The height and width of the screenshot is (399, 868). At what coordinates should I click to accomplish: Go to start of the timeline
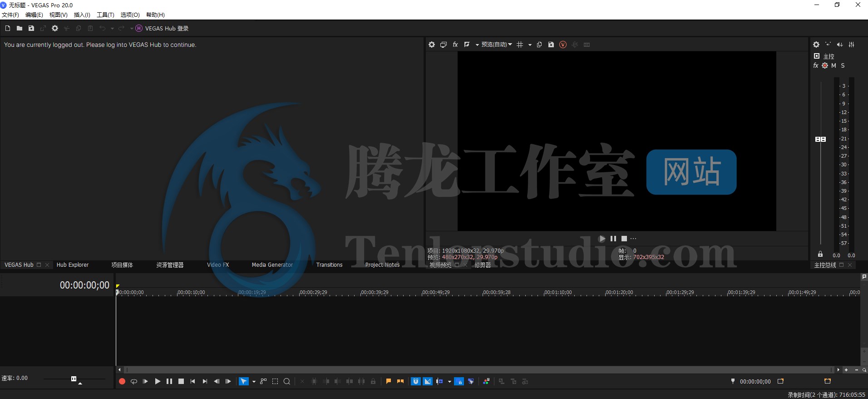pyautogui.click(x=193, y=381)
